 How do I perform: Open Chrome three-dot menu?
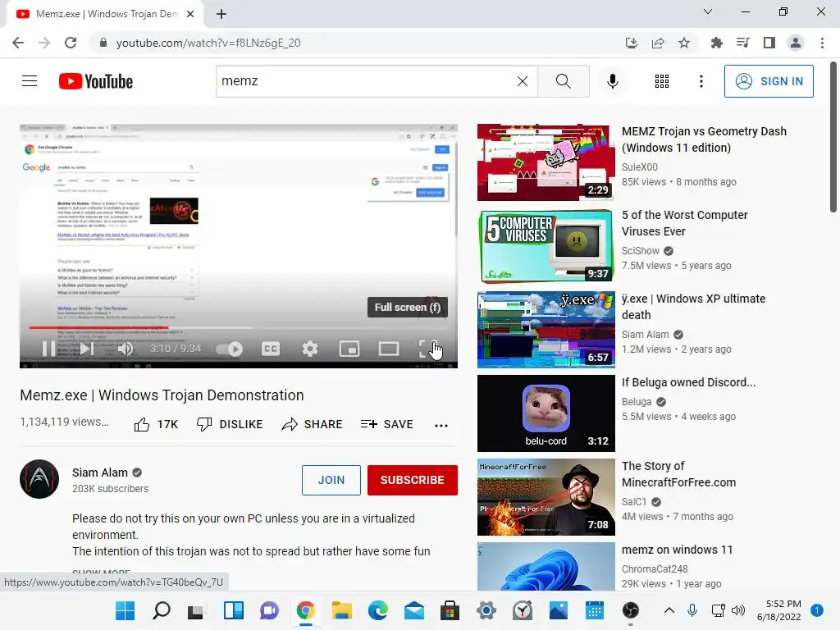822,43
